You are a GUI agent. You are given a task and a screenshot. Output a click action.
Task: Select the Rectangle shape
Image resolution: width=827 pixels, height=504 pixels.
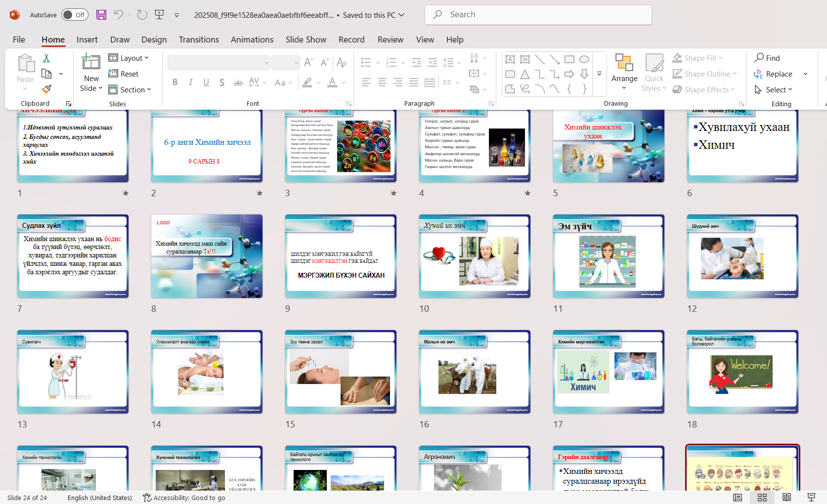pyautogui.click(x=569, y=59)
